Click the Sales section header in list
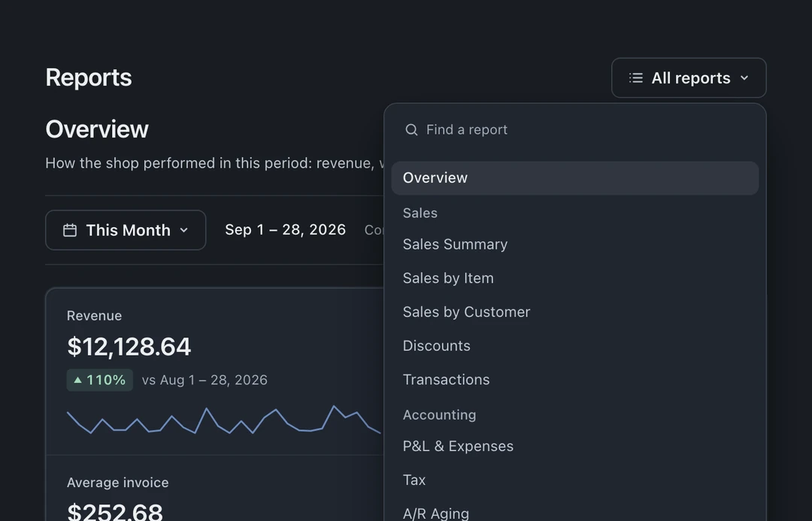The width and height of the screenshot is (812, 521). pos(420,213)
